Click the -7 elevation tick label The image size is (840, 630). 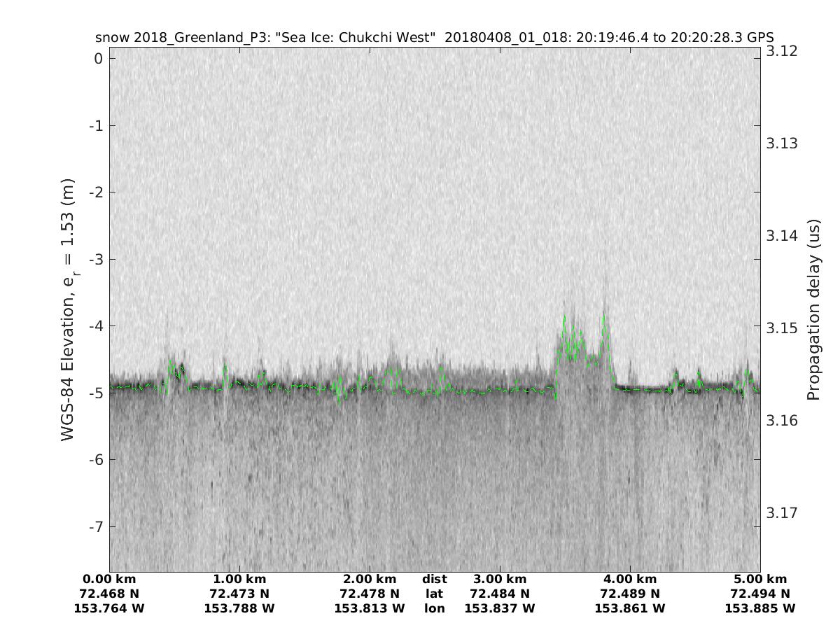(x=95, y=526)
